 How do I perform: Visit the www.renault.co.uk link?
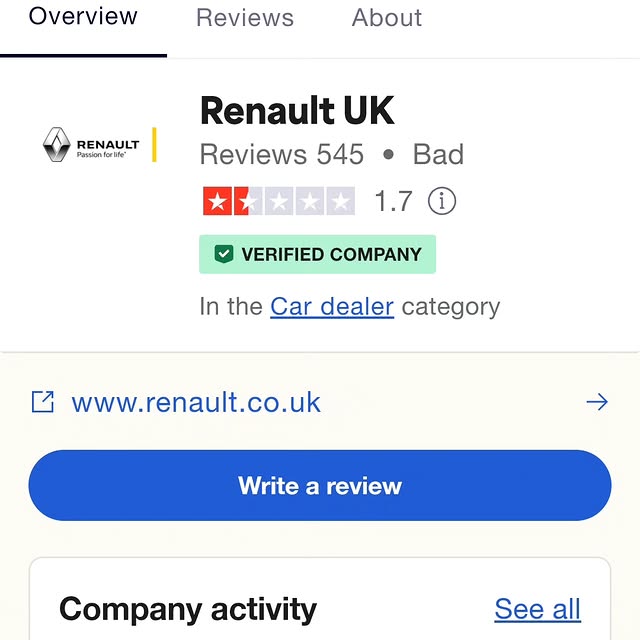196,402
